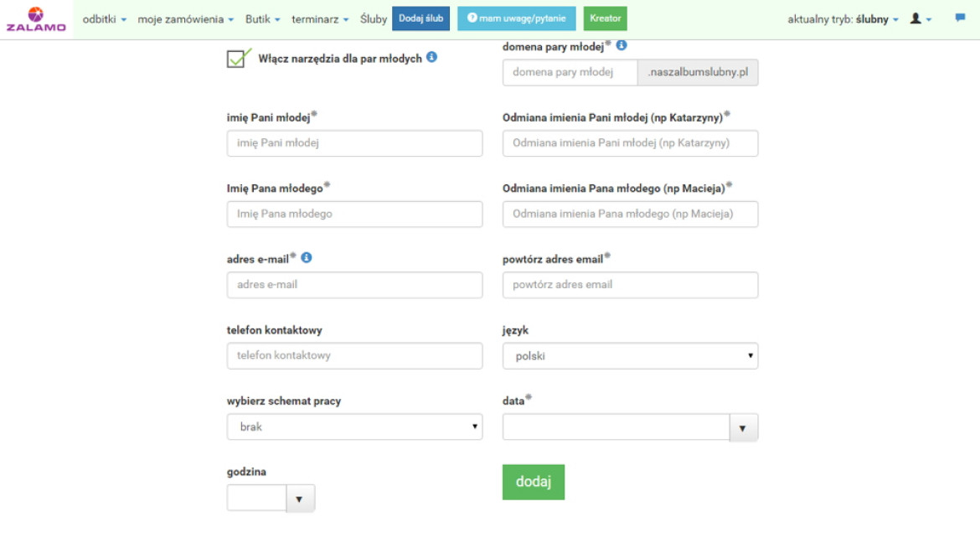Open the moje zamówienia dropdown menu
Screen dimensions: 980x548
pos(186,19)
